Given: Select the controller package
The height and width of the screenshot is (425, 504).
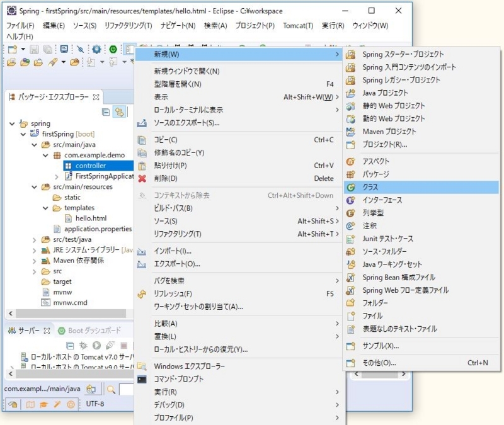Looking at the screenshot, I should pos(98,166).
